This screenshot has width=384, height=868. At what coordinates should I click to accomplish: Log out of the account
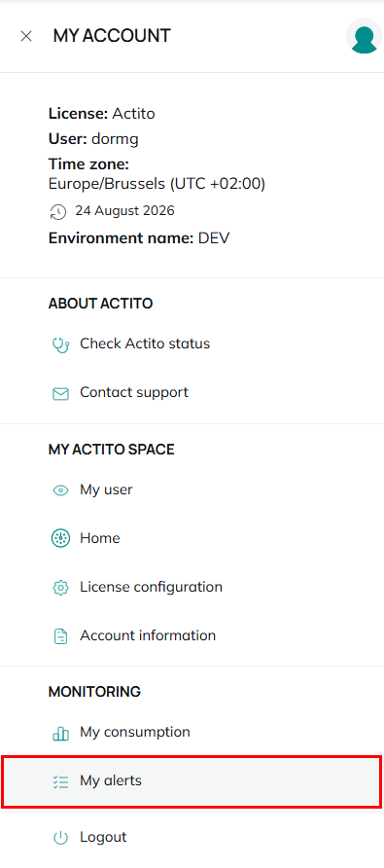(103, 837)
